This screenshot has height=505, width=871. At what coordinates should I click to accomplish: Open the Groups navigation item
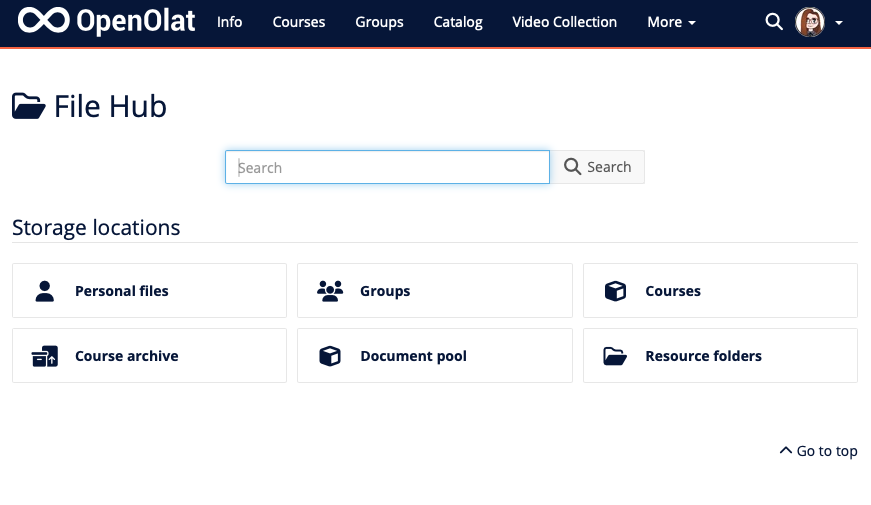[x=379, y=22]
